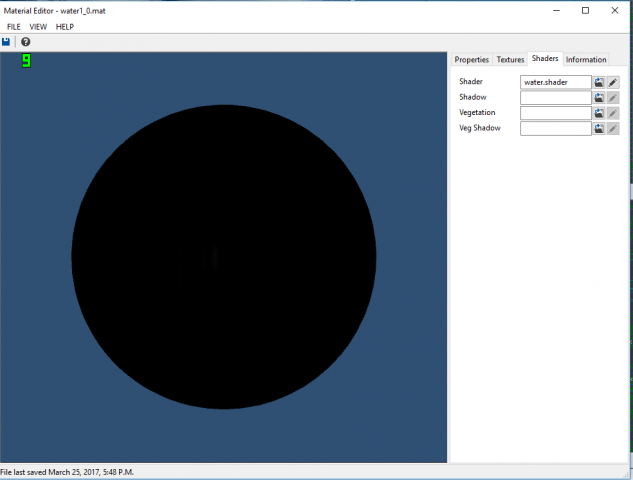The image size is (633, 480).
Task: Switch to the Information tab
Action: coord(586,60)
